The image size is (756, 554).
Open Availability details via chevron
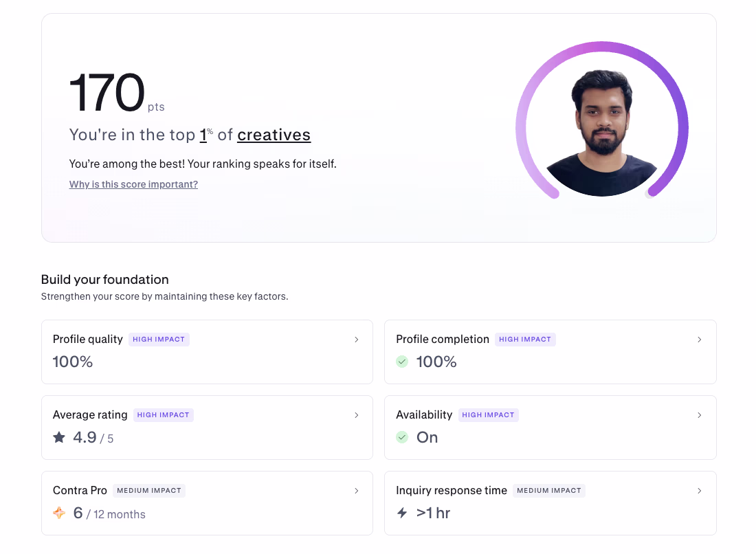[699, 415]
